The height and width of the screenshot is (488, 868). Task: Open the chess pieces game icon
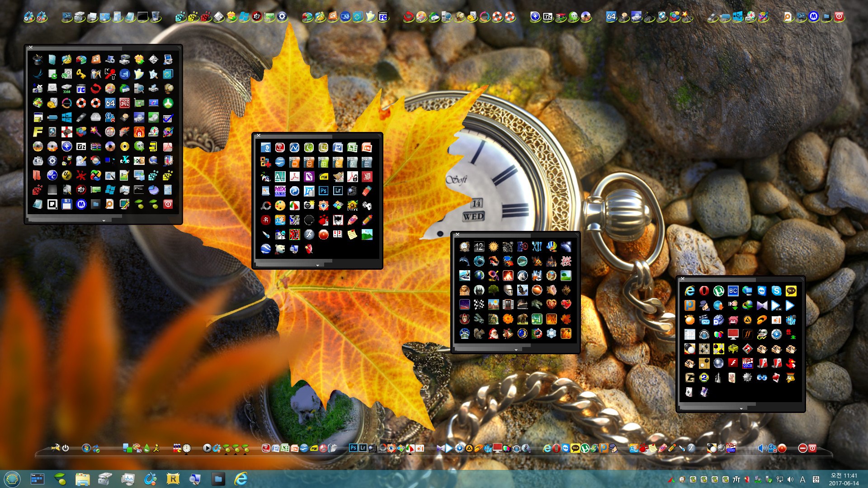718,377
